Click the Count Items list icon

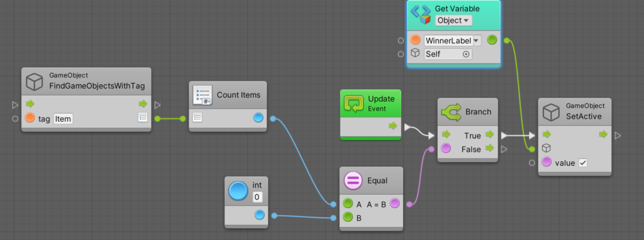coord(203,95)
